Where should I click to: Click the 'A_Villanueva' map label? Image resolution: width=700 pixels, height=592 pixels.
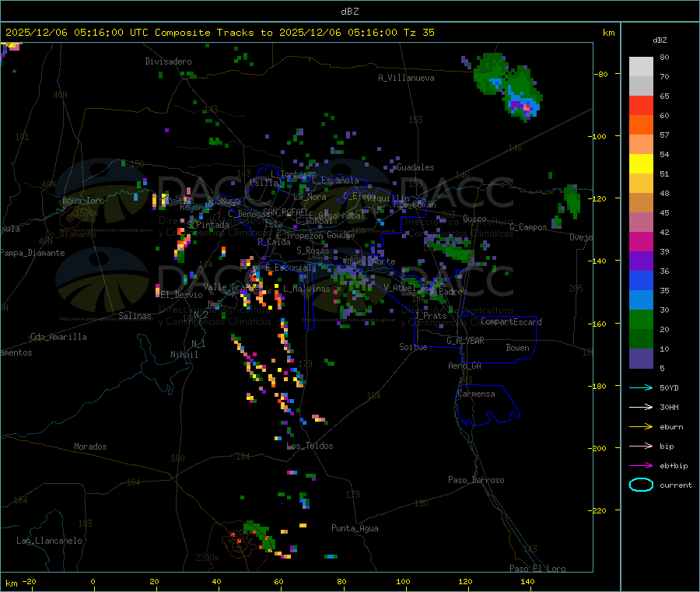coord(406,78)
